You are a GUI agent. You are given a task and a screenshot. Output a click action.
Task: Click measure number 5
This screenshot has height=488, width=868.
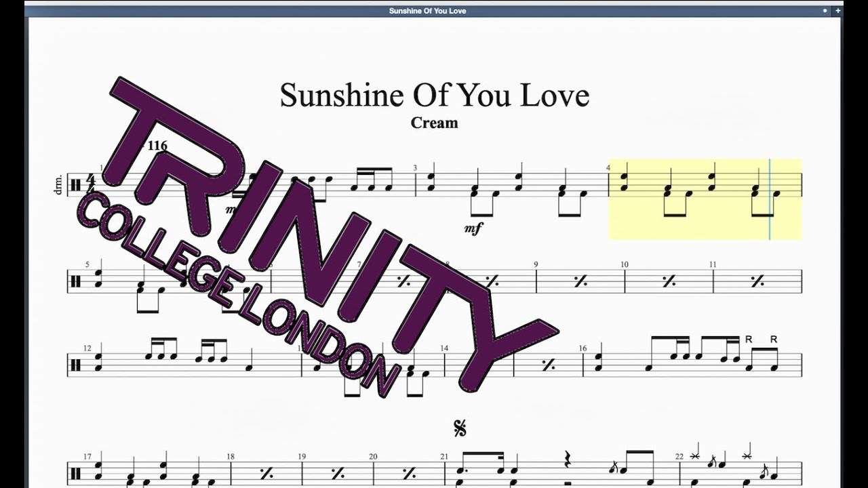point(87,265)
